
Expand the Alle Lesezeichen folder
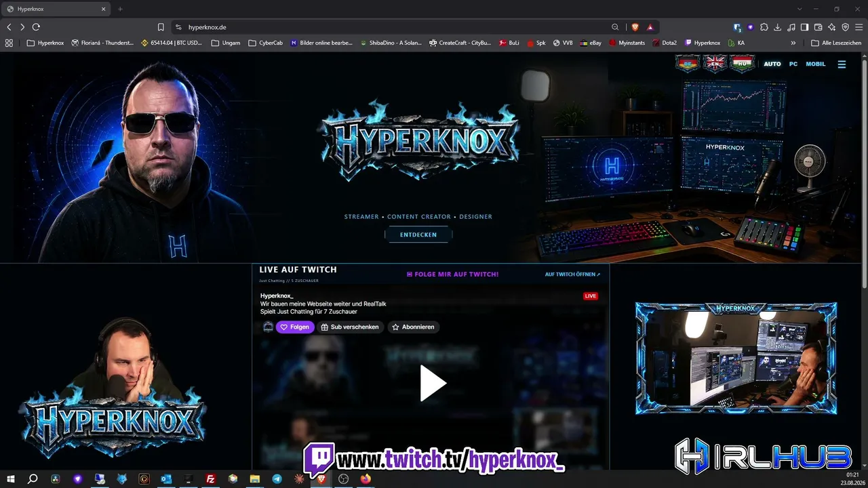tap(836, 43)
